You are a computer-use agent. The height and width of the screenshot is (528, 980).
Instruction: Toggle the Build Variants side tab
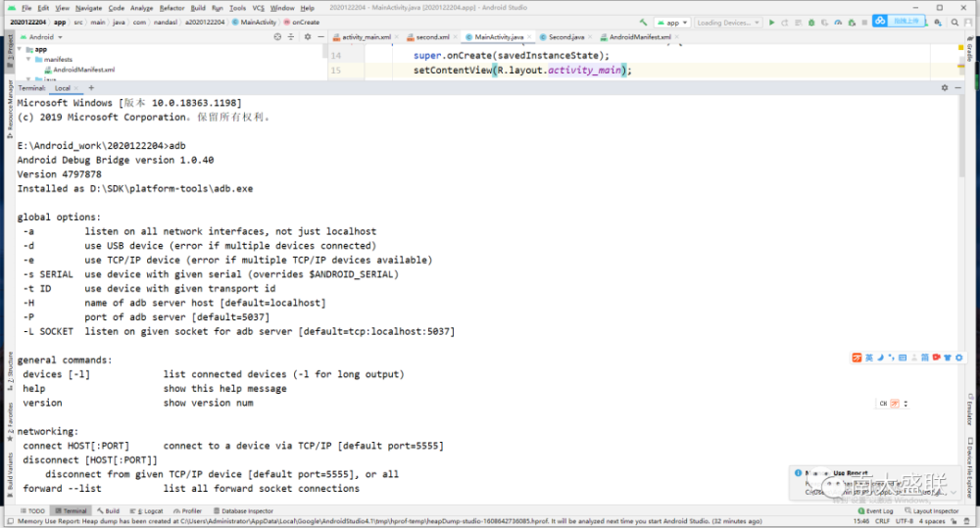coord(10,475)
